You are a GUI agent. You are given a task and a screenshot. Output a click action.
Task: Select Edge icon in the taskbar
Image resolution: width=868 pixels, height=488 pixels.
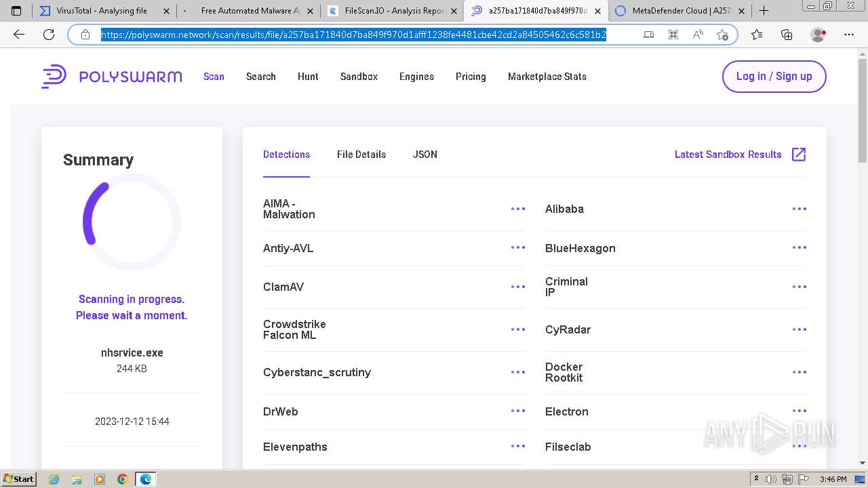tap(146, 479)
